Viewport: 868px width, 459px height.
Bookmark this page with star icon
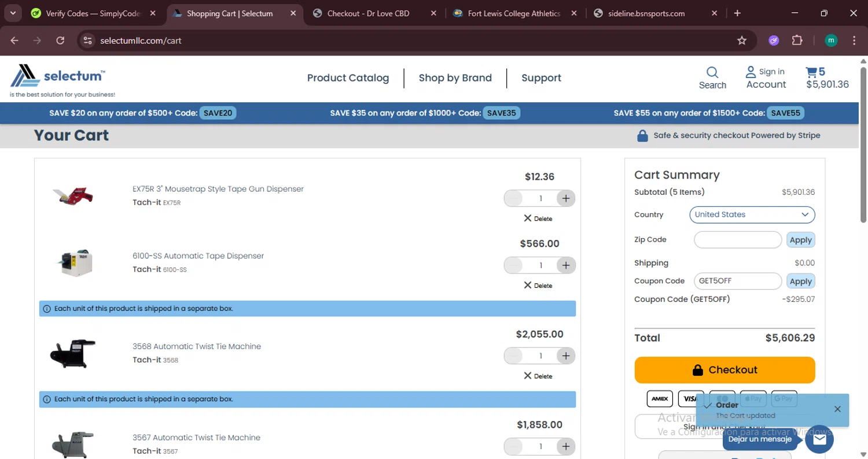[x=742, y=40]
